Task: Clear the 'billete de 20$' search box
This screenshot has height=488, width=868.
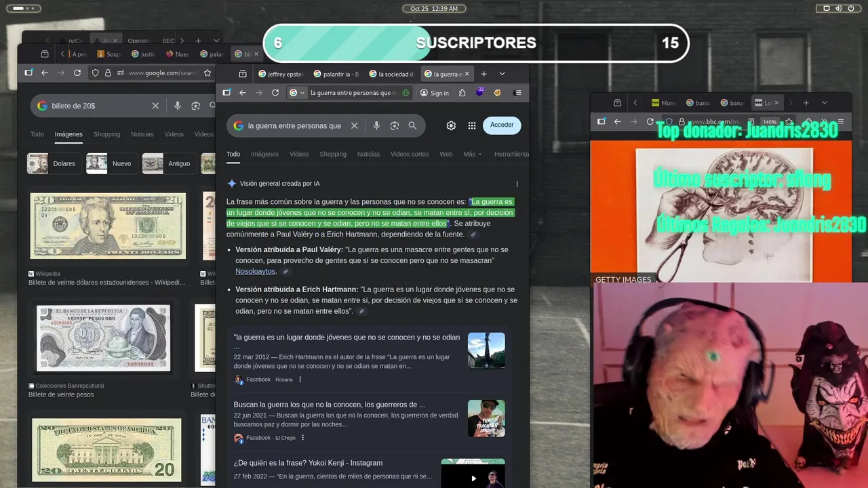Action: (x=155, y=106)
